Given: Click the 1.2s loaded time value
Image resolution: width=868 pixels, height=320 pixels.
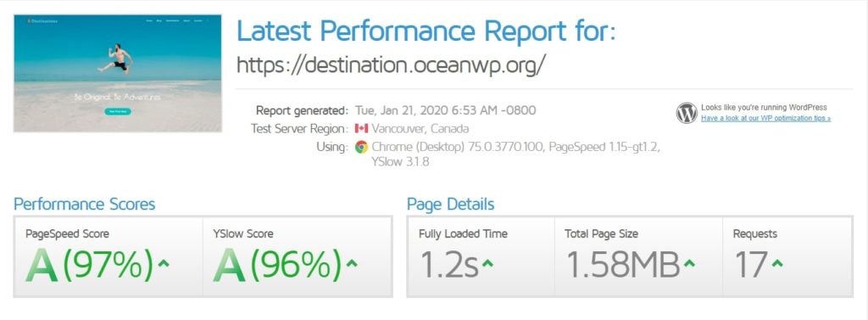Looking at the screenshot, I should [x=449, y=265].
